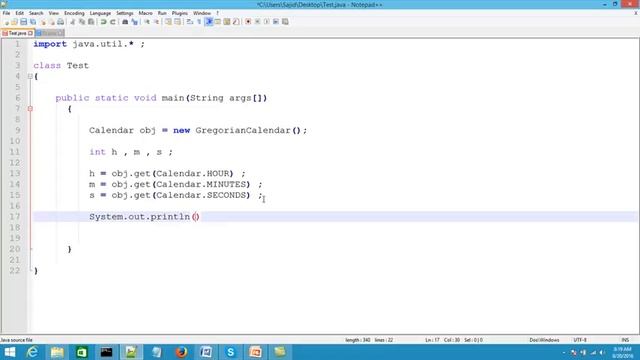This screenshot has width=640, height=360.
Task: Click the Cut scissors icon
Action: pos(72,22)
